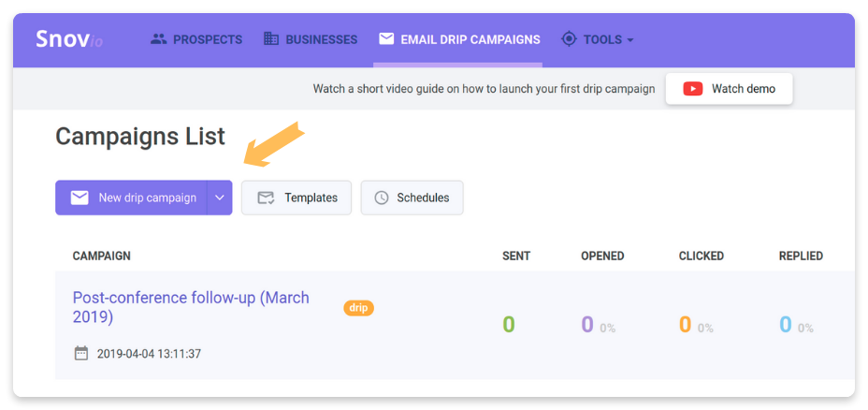Click the Templates envelope icon
The width and height of the screenshot is (868, 410).
(x=267, y=198)
